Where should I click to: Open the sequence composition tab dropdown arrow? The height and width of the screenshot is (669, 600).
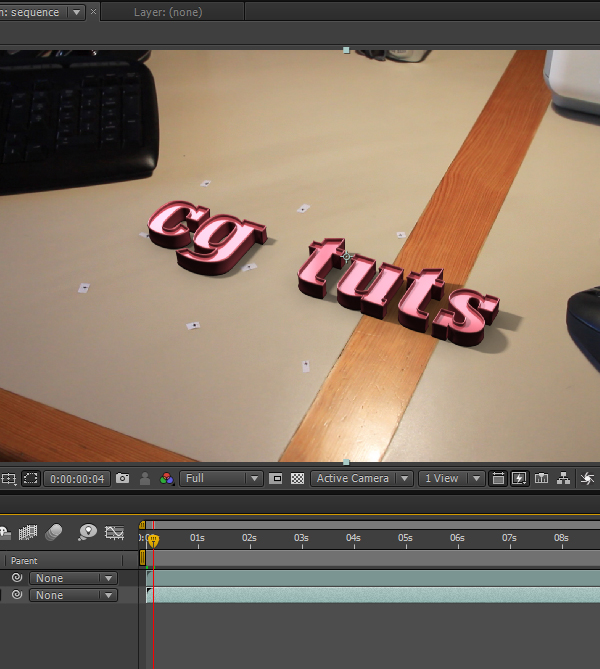[x=76, y=12]
